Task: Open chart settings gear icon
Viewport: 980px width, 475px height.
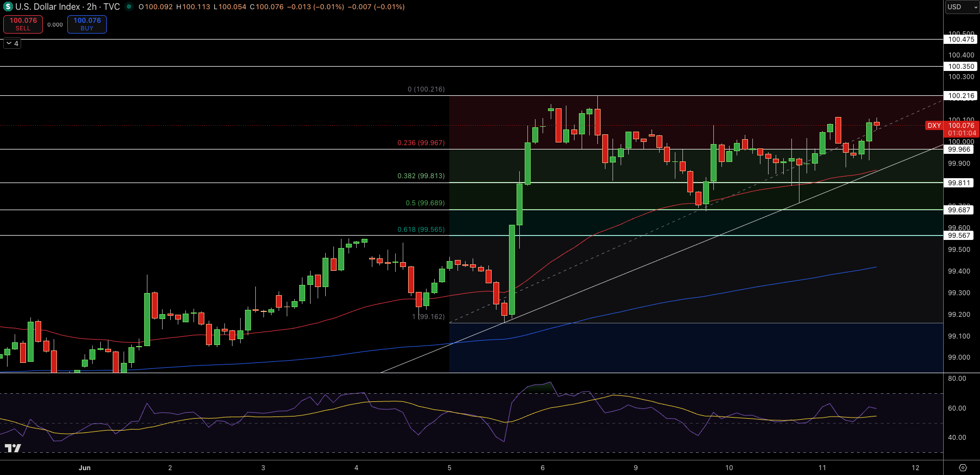Action: click(963, 468)
